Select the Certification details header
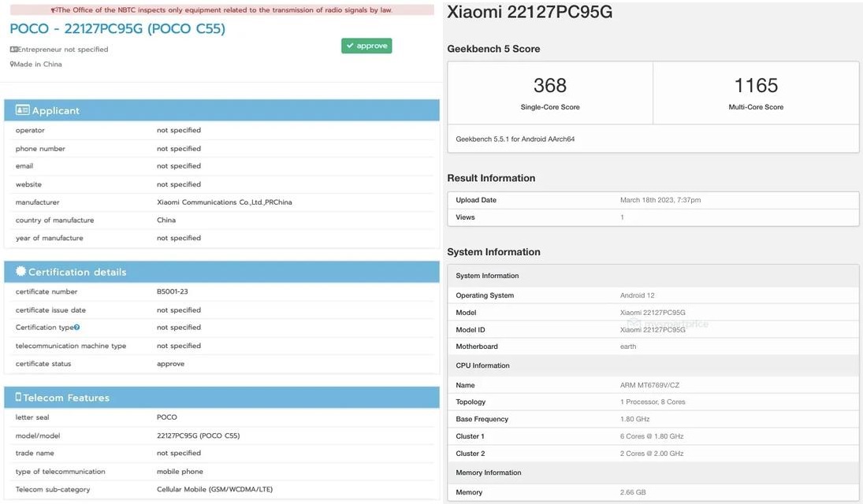Viewport: 863px width, 504px height. pyautogui.click(x=221, y=272)
